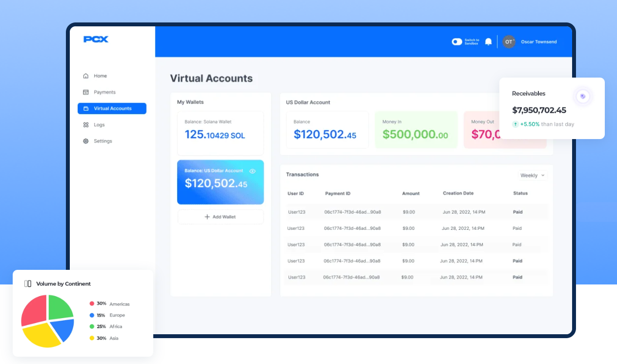This screenshot has width=617, height=364.
Task: Click the green Africa legend dot
Action: click(92, 326)
